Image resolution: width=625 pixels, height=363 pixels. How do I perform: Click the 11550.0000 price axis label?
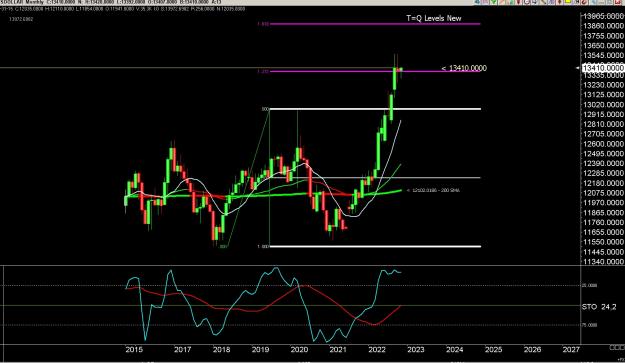(603, 242)
